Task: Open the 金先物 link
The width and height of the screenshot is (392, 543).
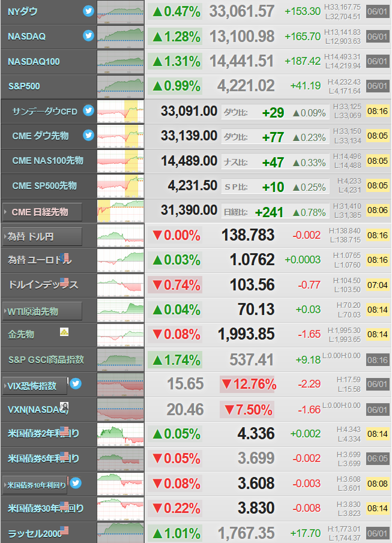Action: click(x=21, y=334)
